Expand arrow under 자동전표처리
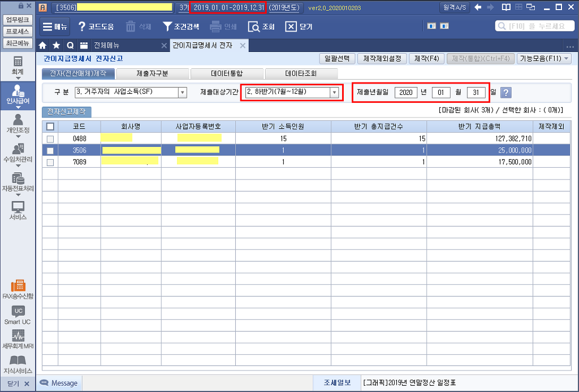 pos(18,195)
